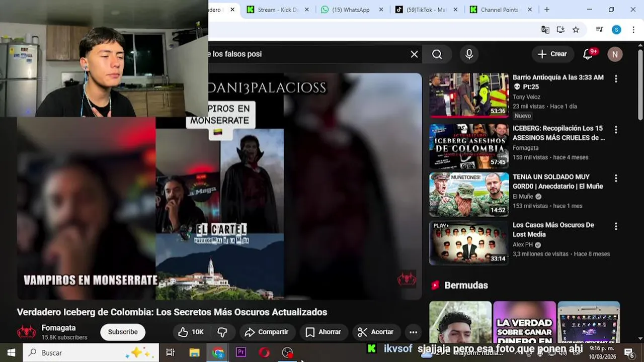Click the main video player
The height and width of the screenshot is (362, 644).
coord(219,187)
